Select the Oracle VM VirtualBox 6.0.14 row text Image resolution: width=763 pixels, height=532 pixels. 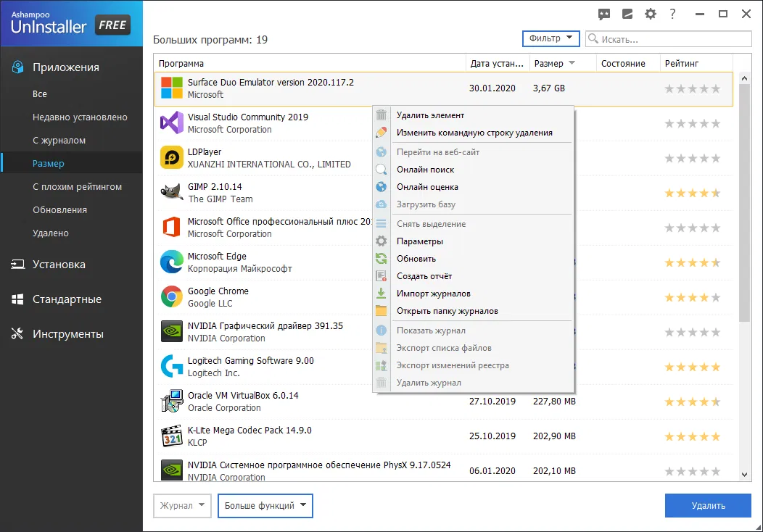[243, 395]
